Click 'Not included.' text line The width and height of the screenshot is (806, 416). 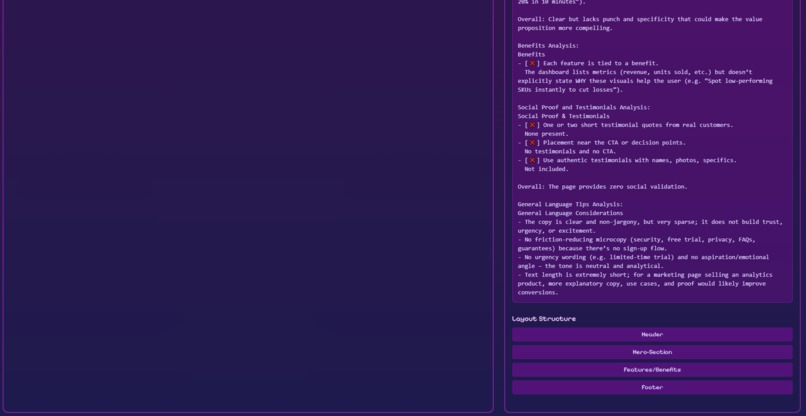[x=546, y=169]
